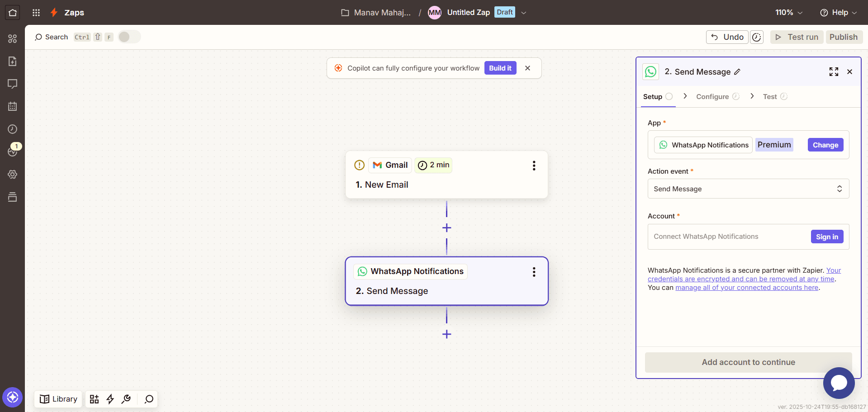Open the Help menu
868x412 pixels.
click(x=838, y=13)
